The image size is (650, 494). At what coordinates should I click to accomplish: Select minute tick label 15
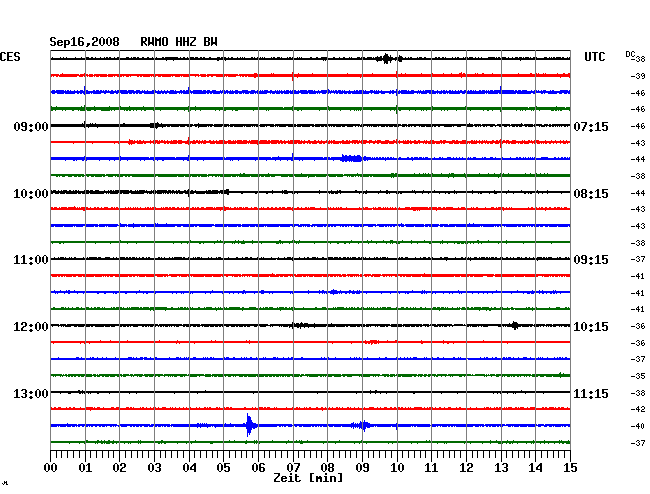click(570, 468)
